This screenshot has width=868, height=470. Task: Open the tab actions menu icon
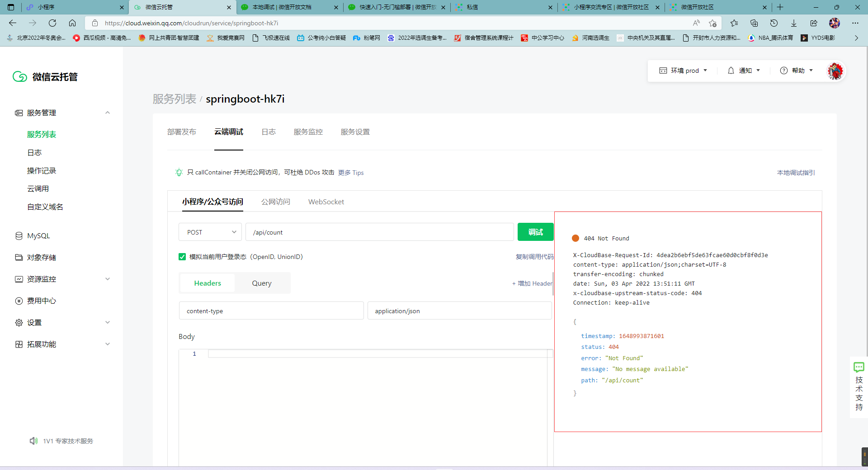click(11, 7)
